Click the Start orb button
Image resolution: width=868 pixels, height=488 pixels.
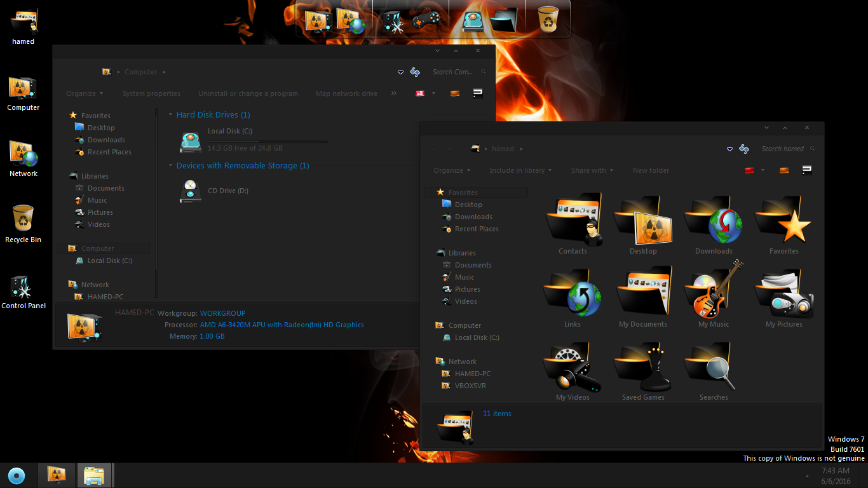pyautogui.click(x=17, y=475)
